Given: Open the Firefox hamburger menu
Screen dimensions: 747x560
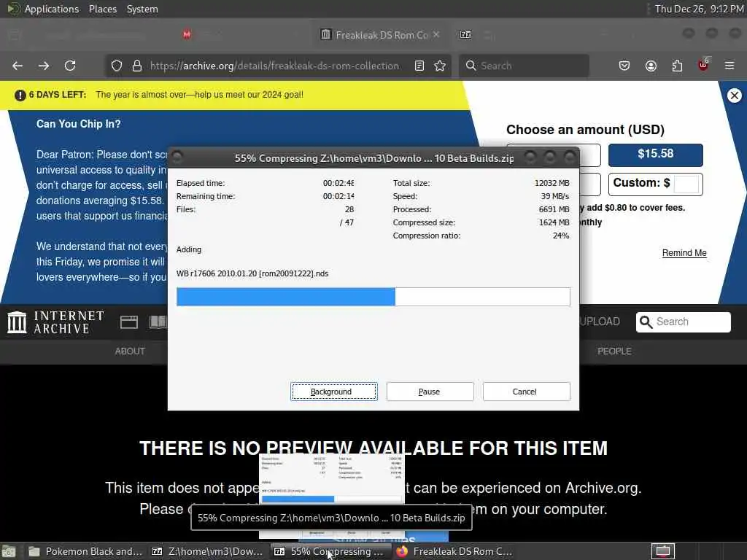Looking at the screenshot, I should pos(729,66).
